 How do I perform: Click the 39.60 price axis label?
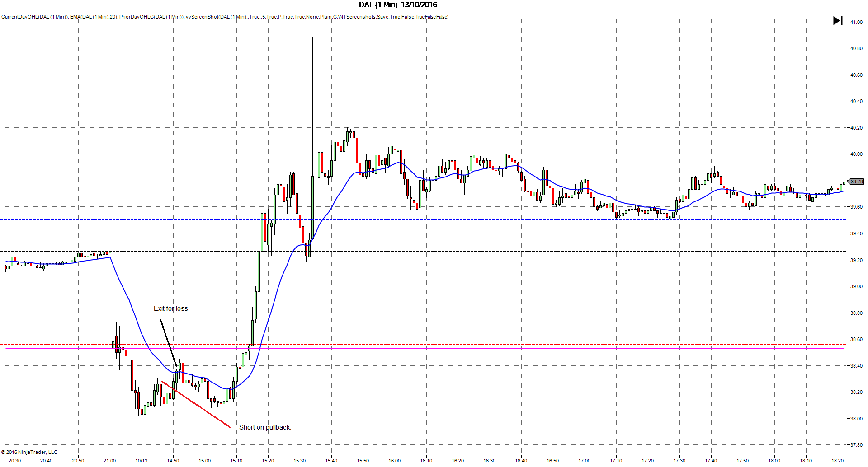click(856, 207)
